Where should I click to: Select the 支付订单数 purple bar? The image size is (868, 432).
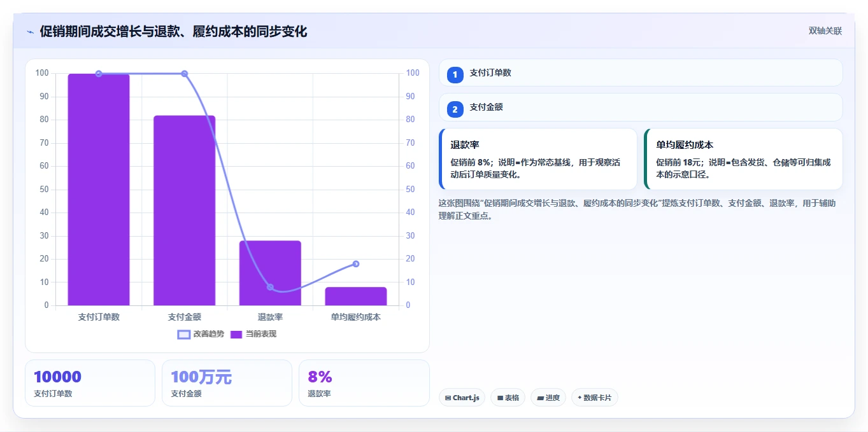point(99,190)
